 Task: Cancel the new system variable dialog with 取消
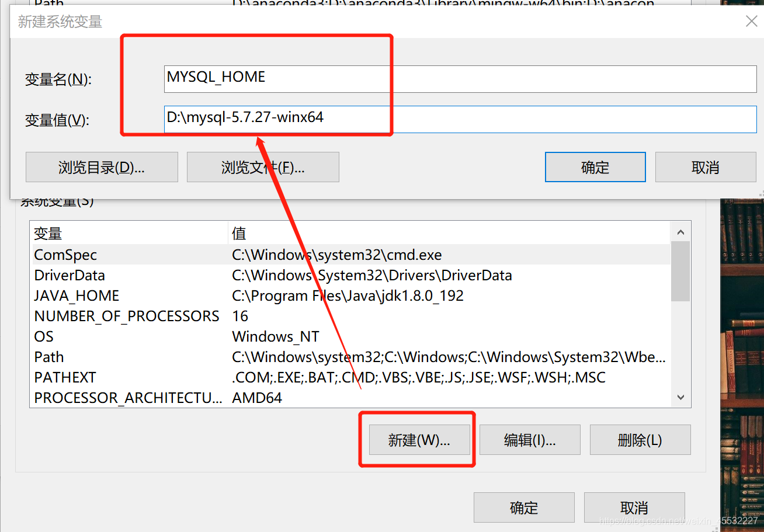(x=706, y=168)
